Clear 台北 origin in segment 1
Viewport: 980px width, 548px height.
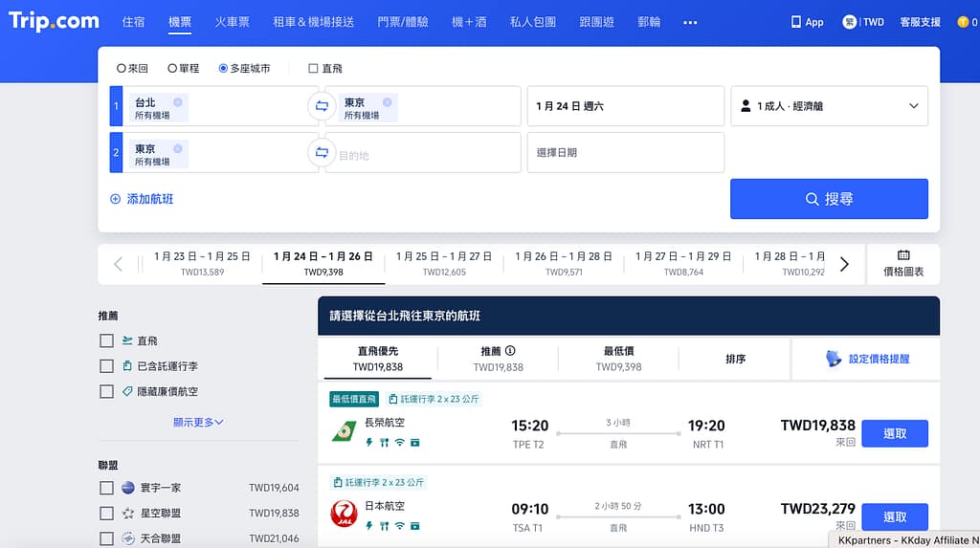pos(177,101)
